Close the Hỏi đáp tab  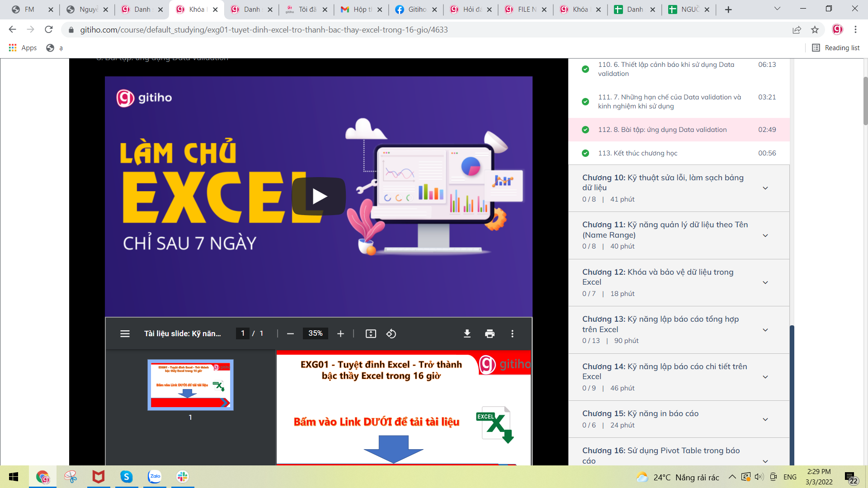(489, 9)
